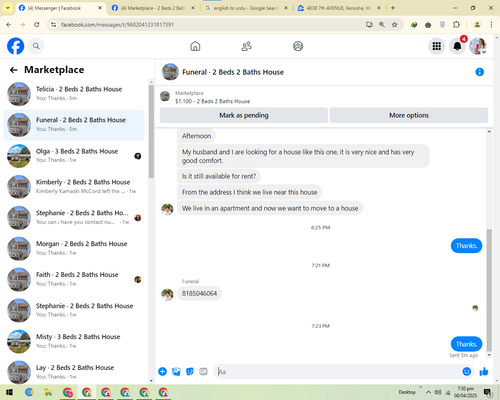Open Kimberly 2 Beds 2 Baths conversation
Viewport: 500px width, 400px height.
pyautogui.click(x=74, y=187)
